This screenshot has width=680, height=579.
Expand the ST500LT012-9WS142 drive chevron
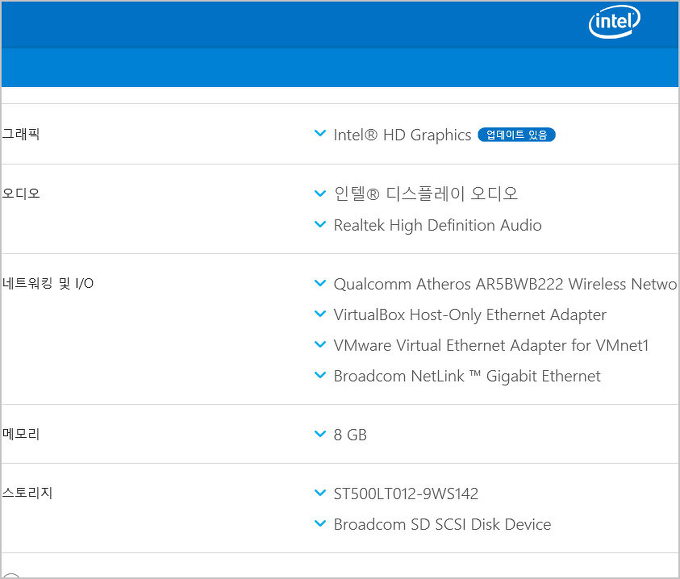[320, 494]
